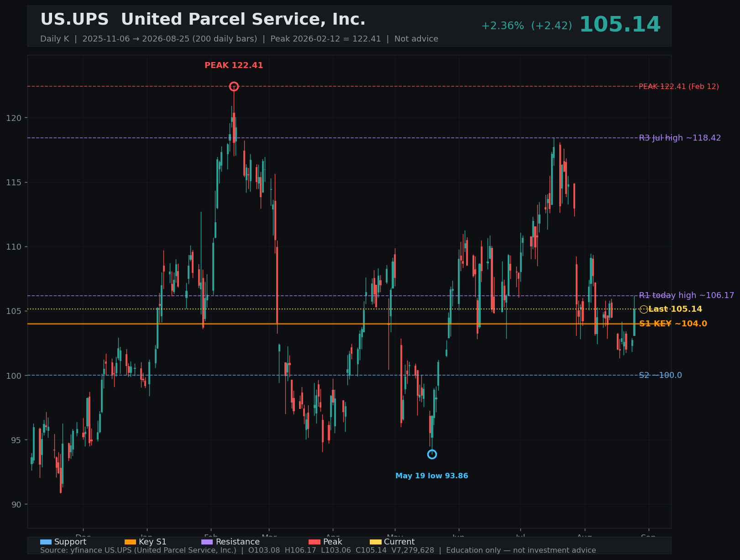This screenshot has width=740, height=560.
Task: Click the 100 y-axis tick label
Action: pos(13,375)
